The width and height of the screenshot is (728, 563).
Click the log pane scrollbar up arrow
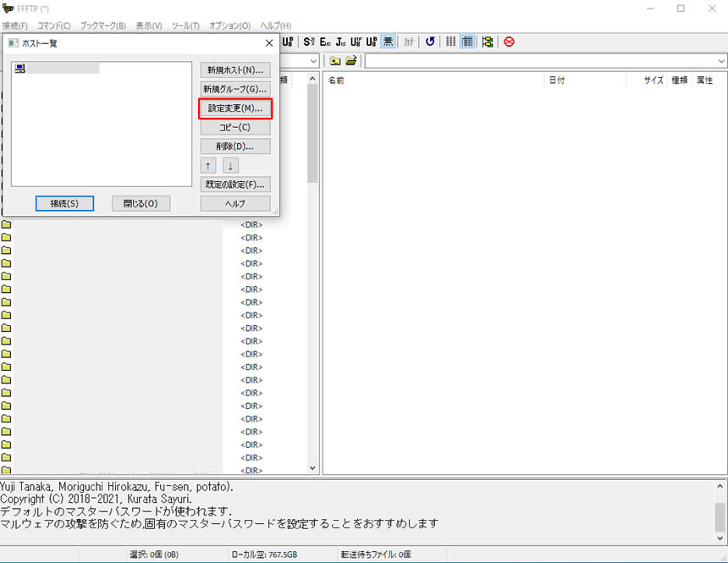(x=720, y=486)
